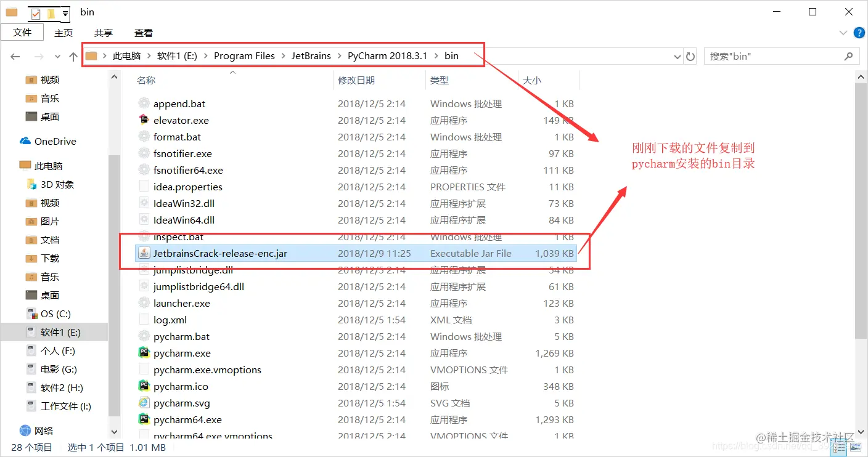Select the pycharm.exe application icon

[x=144, y=353]
